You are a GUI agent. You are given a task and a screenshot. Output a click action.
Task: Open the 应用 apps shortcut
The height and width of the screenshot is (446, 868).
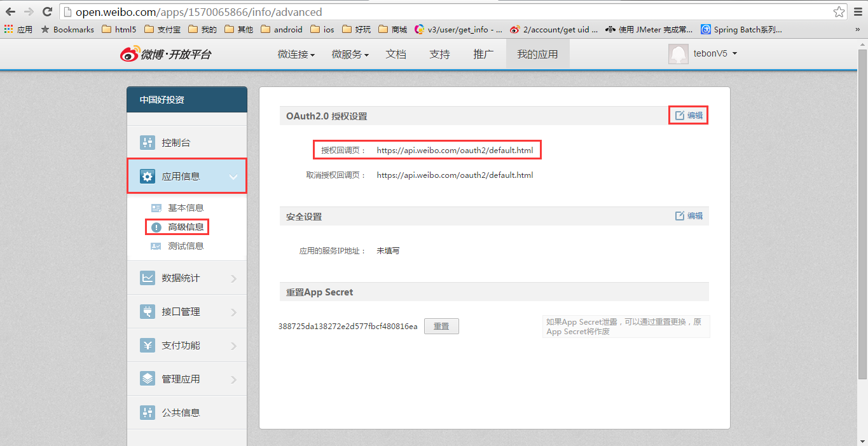18,29
